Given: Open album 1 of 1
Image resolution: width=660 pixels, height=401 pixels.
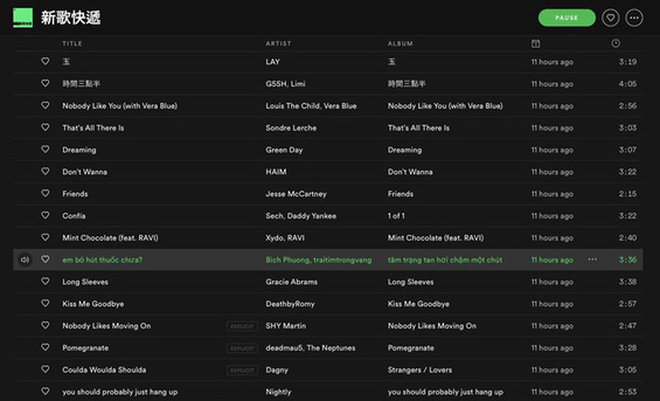Looking at the screenshot, I should [x=396, y=216].
